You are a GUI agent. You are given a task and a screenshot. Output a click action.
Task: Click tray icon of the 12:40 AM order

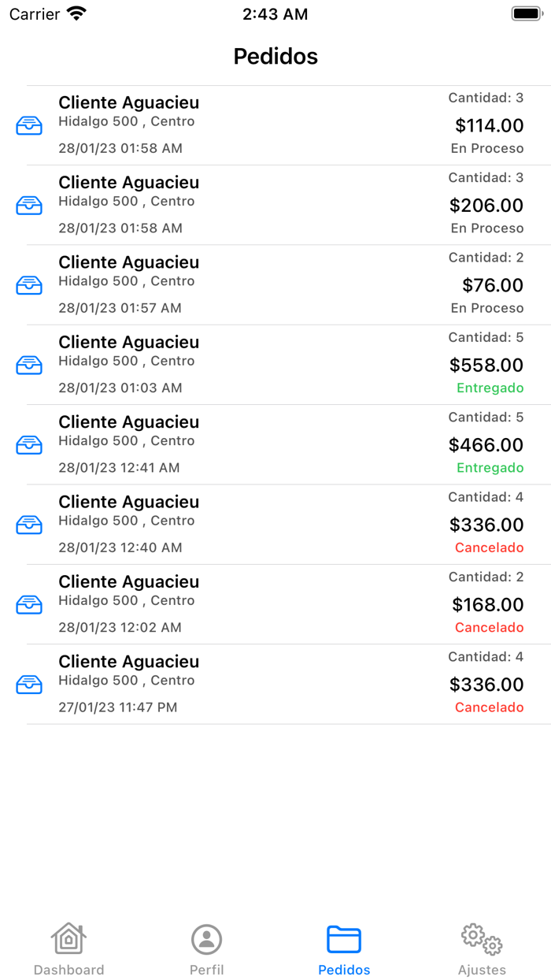tap(29, 525)
